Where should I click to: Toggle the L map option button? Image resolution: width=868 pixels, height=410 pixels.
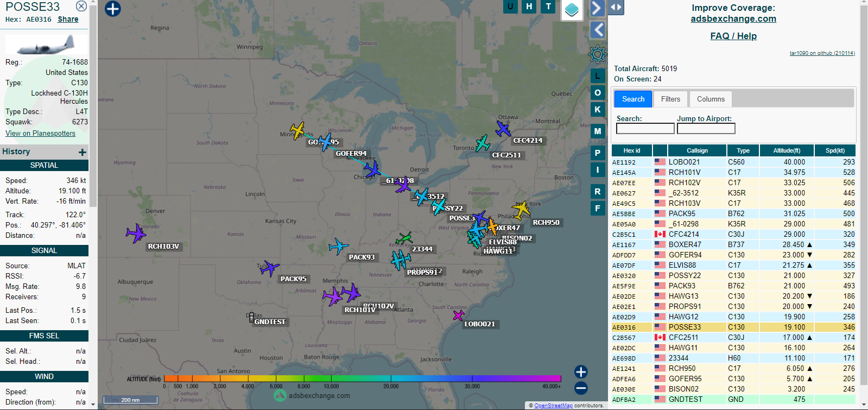coord(598,75)
